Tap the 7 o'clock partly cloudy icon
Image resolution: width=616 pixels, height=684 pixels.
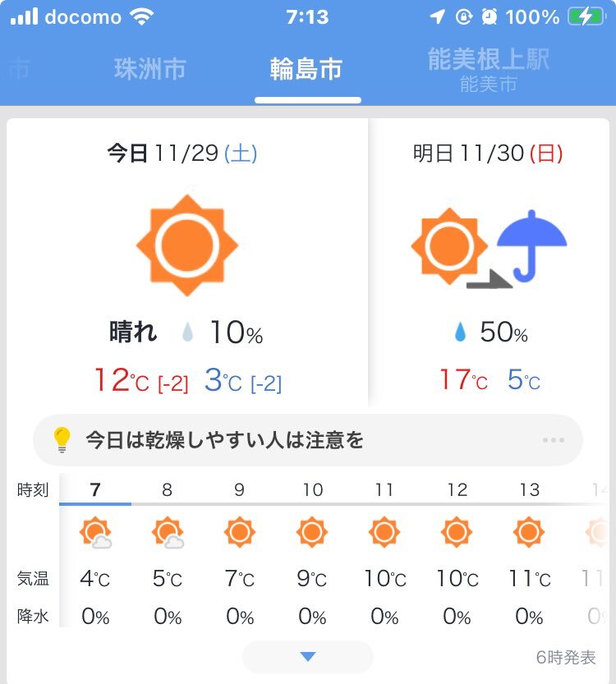[x=96, y=534]
